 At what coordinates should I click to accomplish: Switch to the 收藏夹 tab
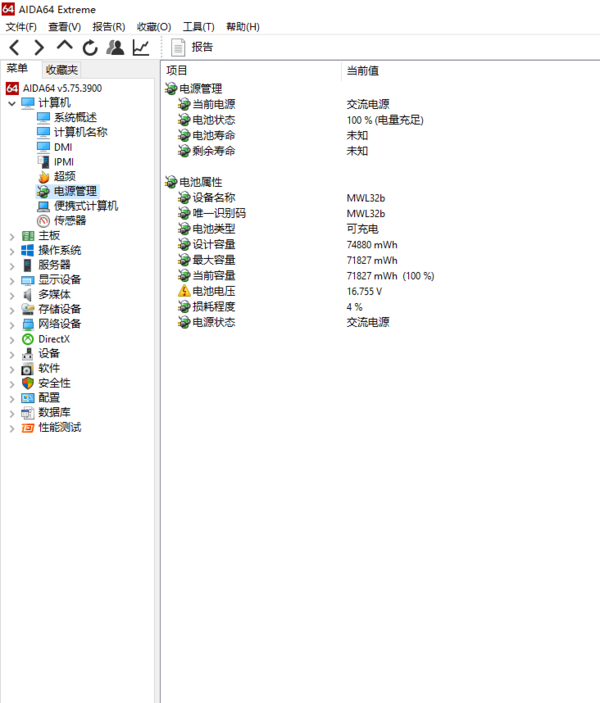coord(61,70)
